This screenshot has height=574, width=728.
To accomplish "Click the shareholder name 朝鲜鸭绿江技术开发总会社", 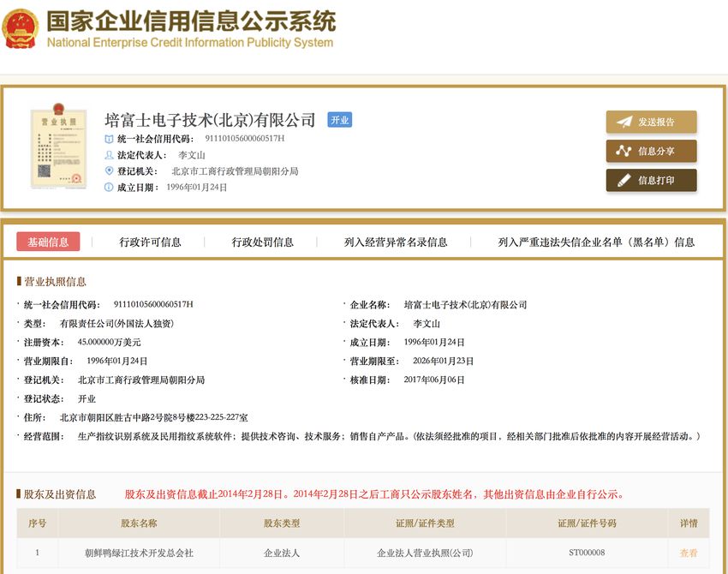I will pos(139,553).
